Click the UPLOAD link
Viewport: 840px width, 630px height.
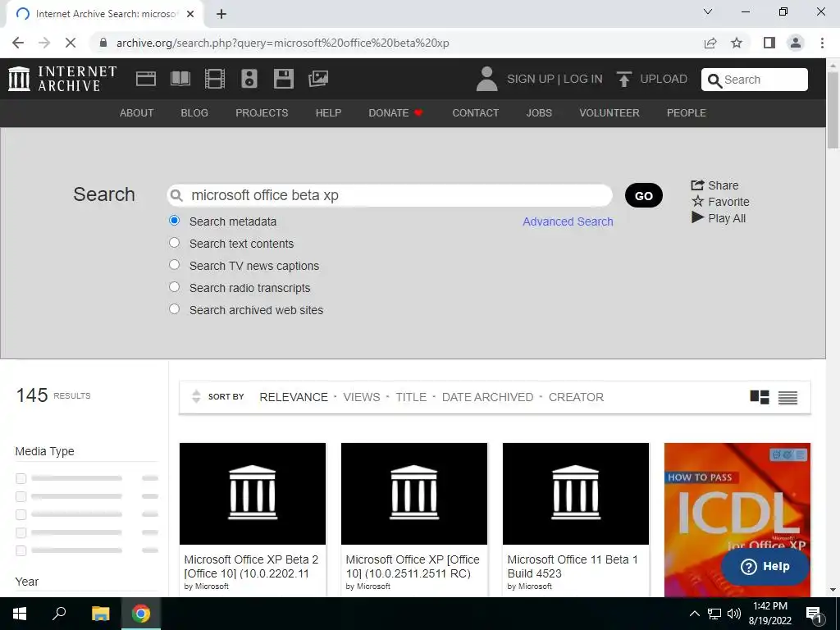(x=664, y=79)
